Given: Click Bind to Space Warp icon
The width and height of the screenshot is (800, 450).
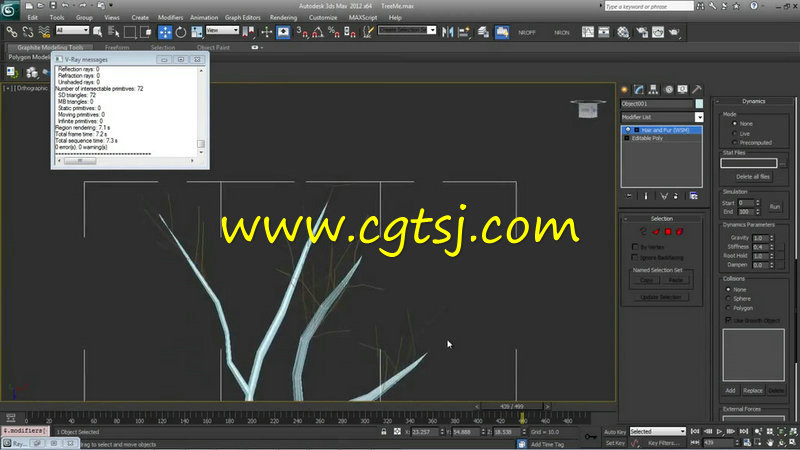Looking at the screenshot, I should point(44,32).
